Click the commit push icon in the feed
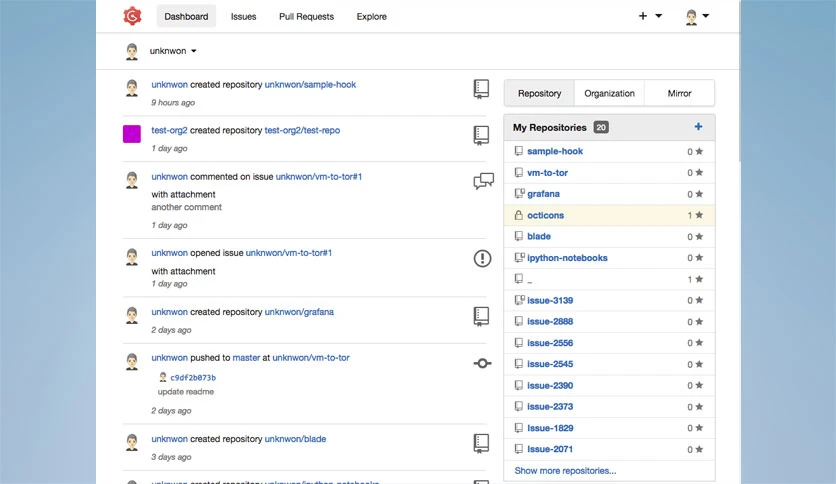The height and width of the screenshot is (484, 836). (483, 364)
